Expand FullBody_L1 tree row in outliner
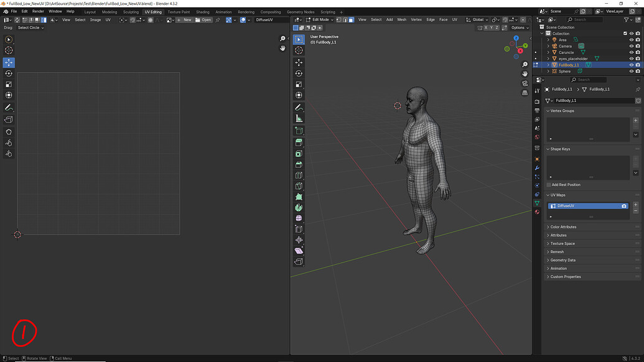 [x=548, y=65]
